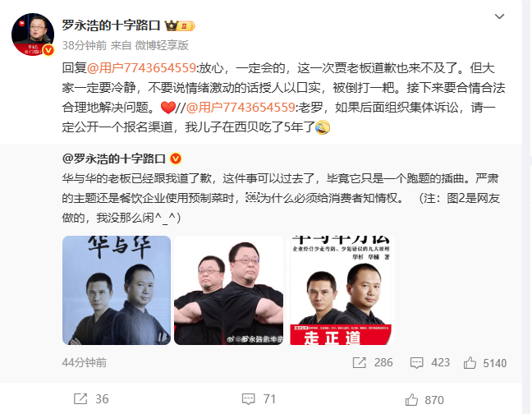Click the 微博轻享版 source label
Image resolution: width=532 pixels, height=414 pixels.
(162, 45)
